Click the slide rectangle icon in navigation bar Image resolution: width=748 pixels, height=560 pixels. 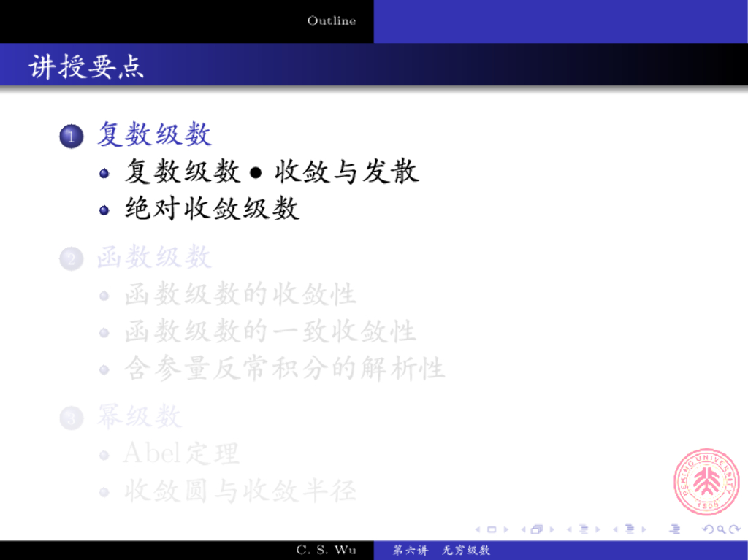492,529
